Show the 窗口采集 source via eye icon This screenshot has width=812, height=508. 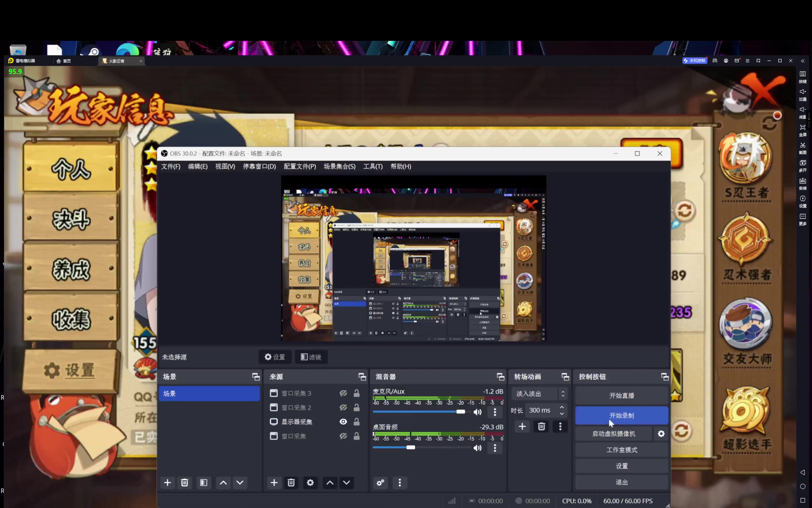point(343,436)
